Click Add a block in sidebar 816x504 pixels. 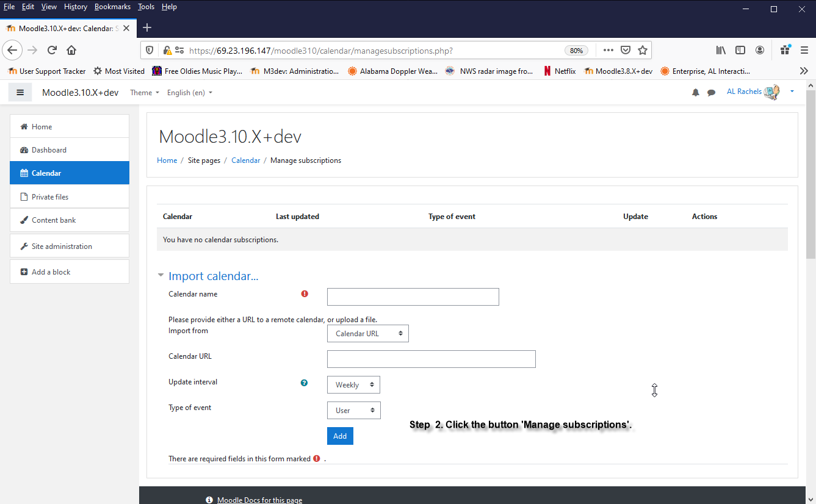(70, 272)
